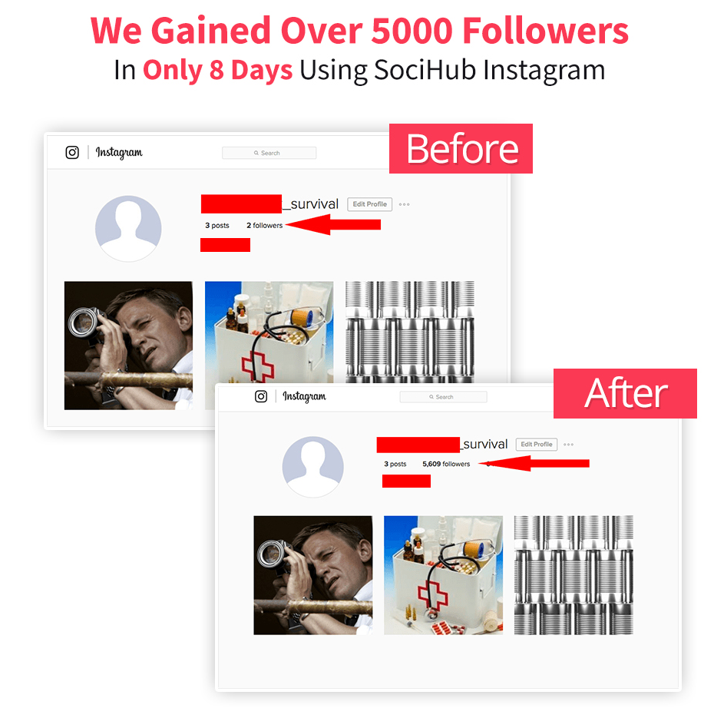Viewport: 714px width, 728px height.
Task: Open the 2 followers link
Action: coord(264,225)
